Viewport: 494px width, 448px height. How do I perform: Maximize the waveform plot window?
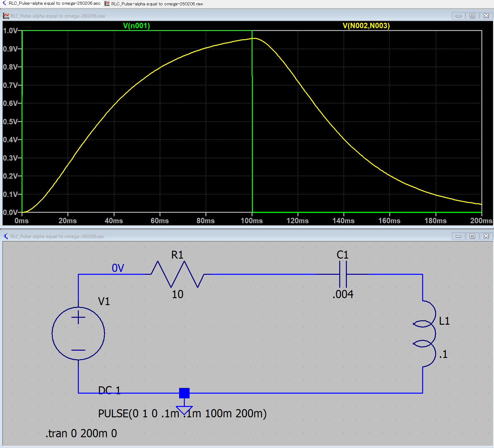[x=472, y=16]
